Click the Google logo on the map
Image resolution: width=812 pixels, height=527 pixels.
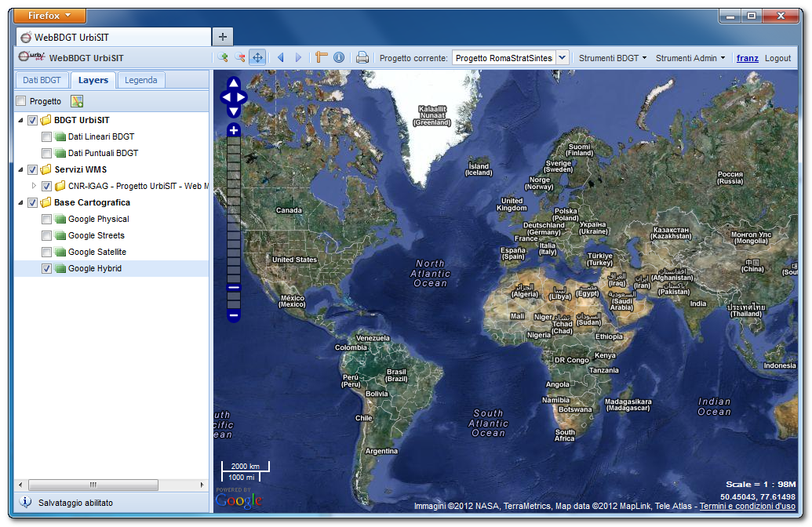(x=239, y=500)
